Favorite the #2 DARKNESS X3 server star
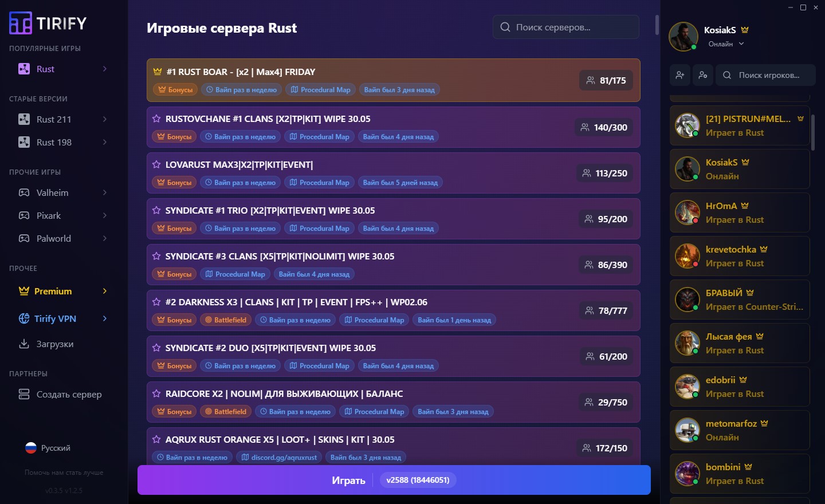Image resolution: width=825 pixels, height=504 pixels. click(x=156, y=302)
